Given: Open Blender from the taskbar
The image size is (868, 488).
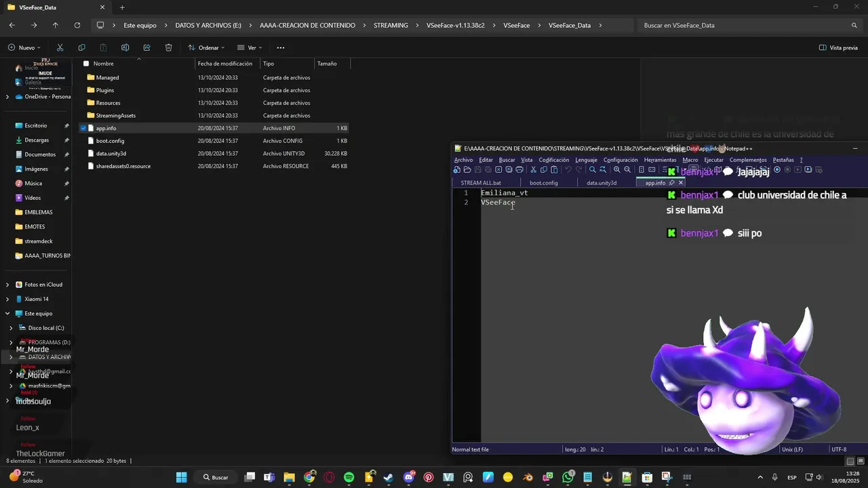Looking at the screenshot, I should pyautogui.click(x=528, y=477).
